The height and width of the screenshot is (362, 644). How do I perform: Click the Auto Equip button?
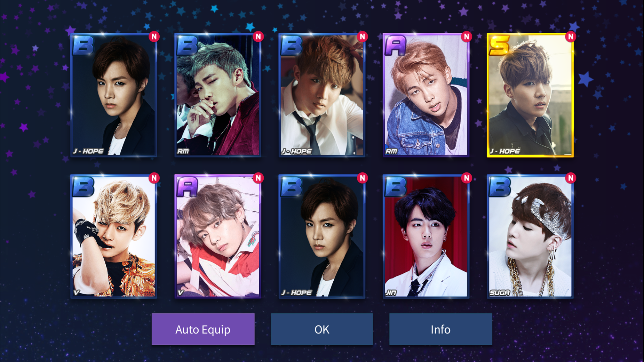click(x=203, y=329)
